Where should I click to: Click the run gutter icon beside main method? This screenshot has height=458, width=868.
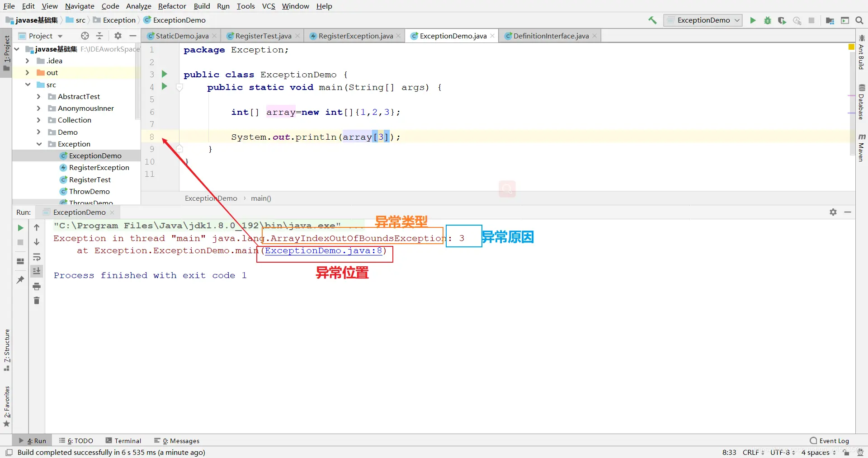(165, 86)
